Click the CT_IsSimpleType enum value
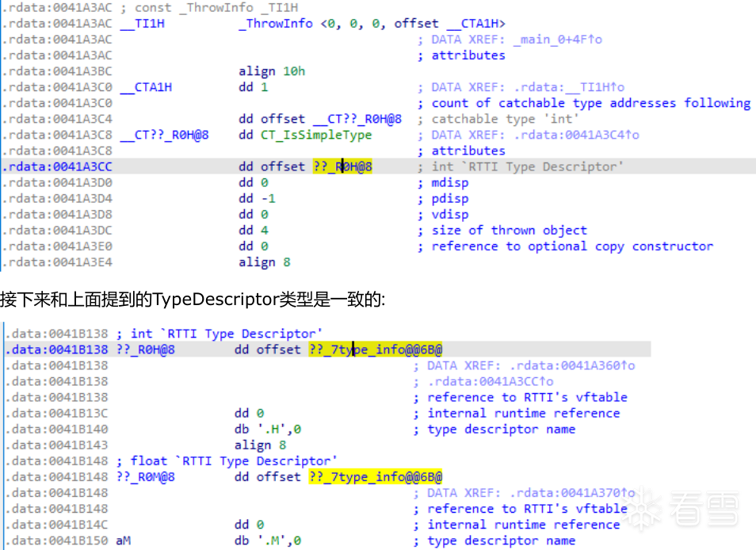Screen dimensions: 756x550 316,135
